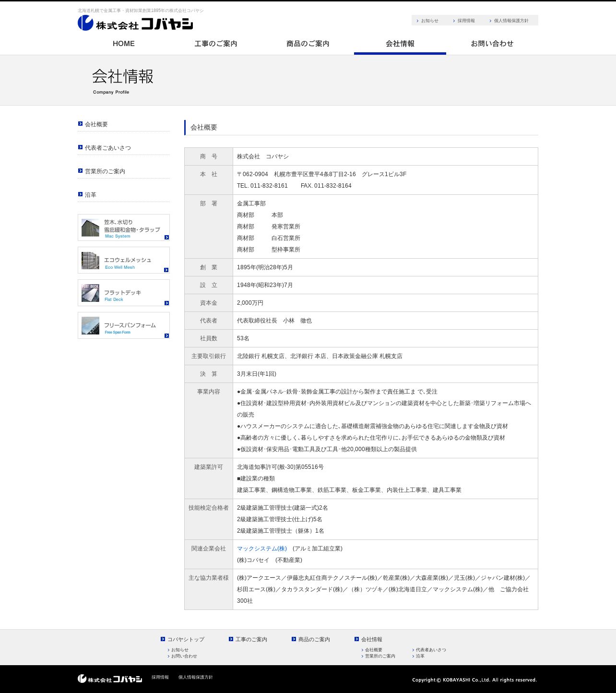The height and width of the screenshot is (693, 616).
Task: Click the Eco Well Mesh banner arrow icon
Action: point(166,270)
